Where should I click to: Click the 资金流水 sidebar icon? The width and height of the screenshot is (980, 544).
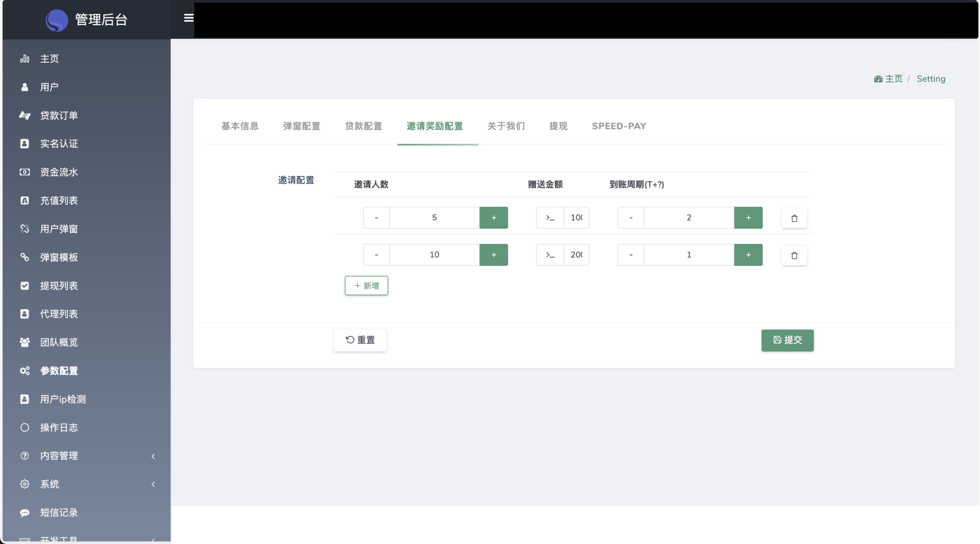pos(24,171)
